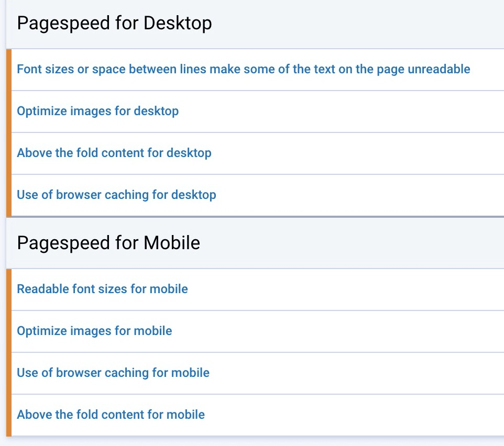Open 'Above the fold content for desktop'
Viewport: 504px width, 446px height.
tap(114, 153)
